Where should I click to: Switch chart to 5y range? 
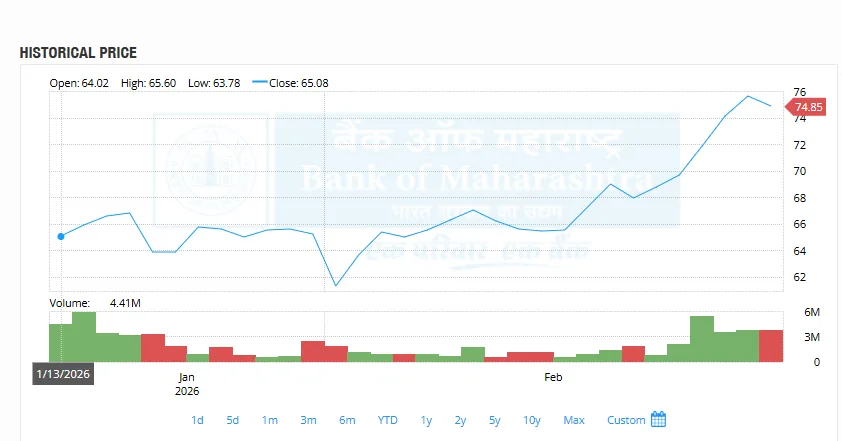(x=494, y=420)
